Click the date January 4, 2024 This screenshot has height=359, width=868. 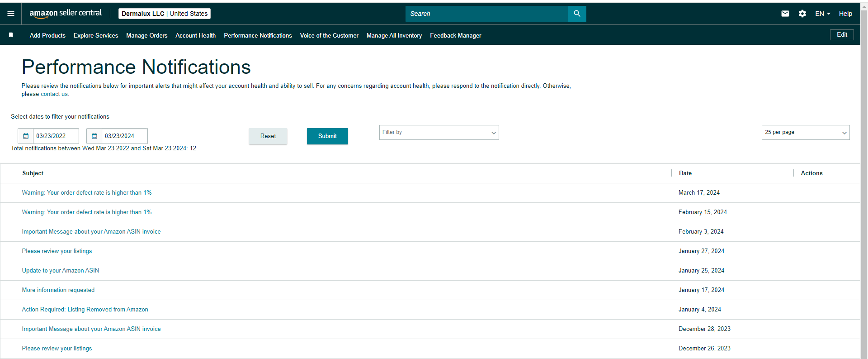point(700,310)
